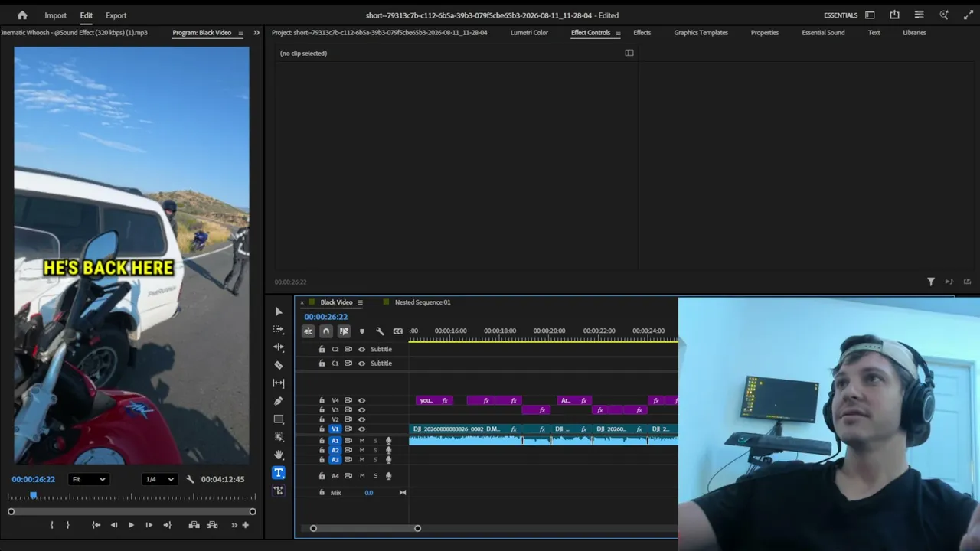Viewport: 980px width, 551px height.
Task: Add a marker in the timeline
Action: click(x=361, y=331)
